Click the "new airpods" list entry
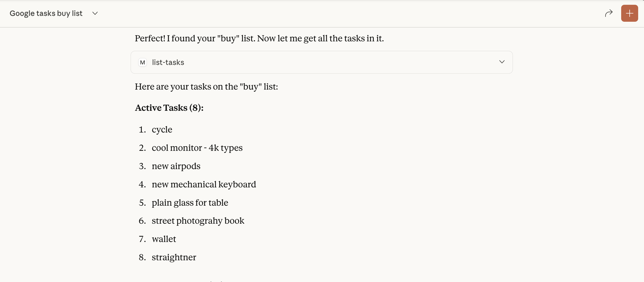 [x=176, y=166]
